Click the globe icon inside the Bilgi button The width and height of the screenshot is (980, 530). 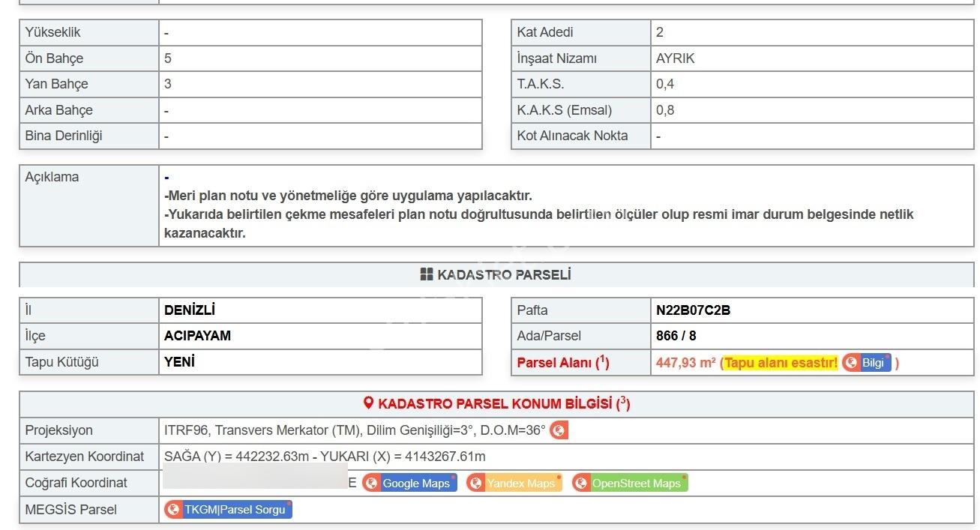pos(852,363)
